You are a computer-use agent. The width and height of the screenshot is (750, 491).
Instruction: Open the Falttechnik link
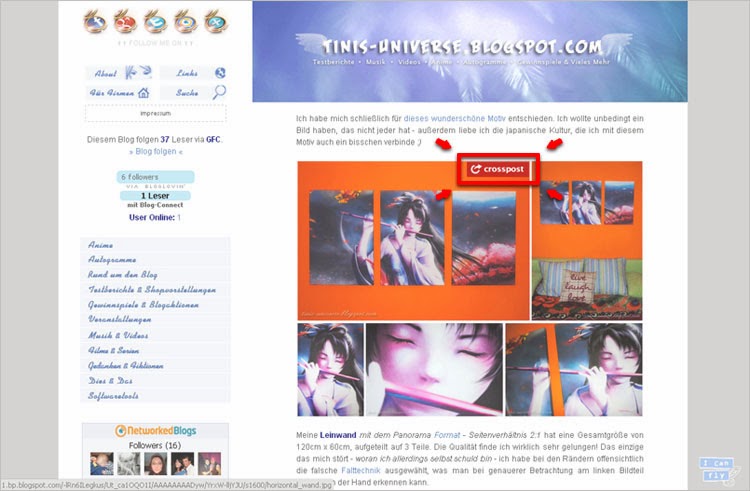tap(361, 470)
